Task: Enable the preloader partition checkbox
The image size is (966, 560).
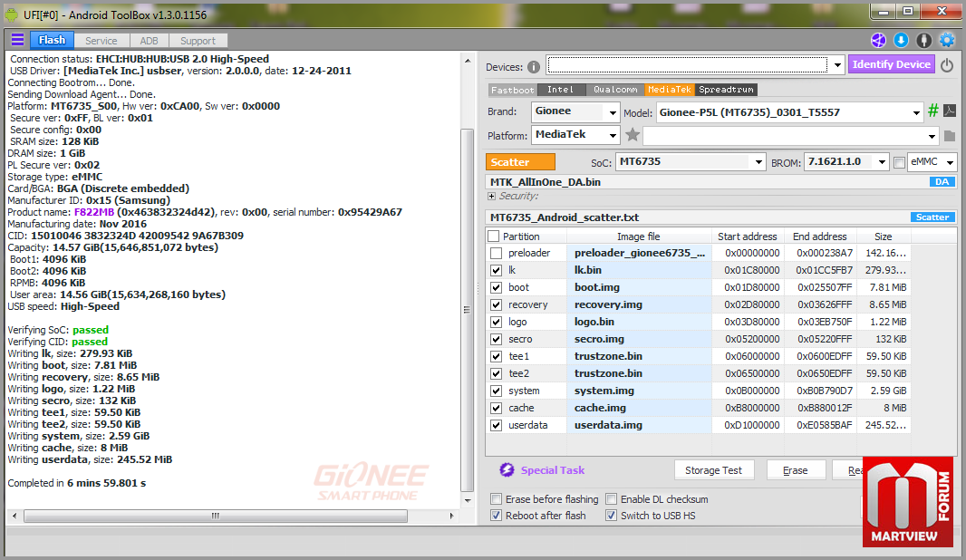Action: (496, 253)
